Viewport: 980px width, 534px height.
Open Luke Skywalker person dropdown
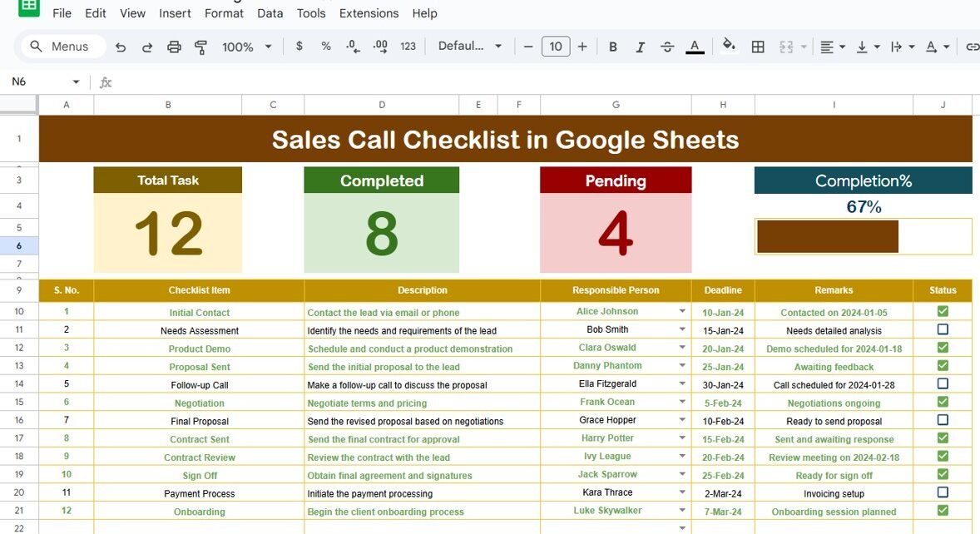point(682,510)
